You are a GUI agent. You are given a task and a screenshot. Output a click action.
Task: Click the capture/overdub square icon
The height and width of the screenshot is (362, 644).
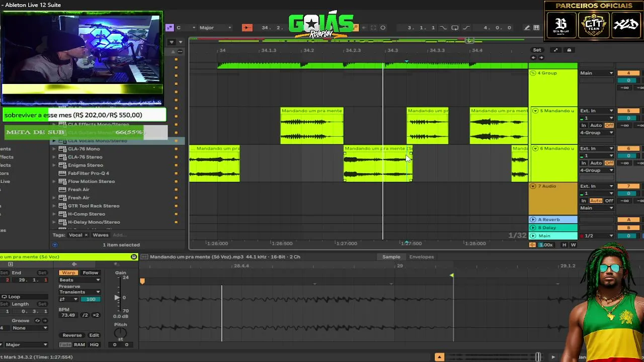[373, 28]
